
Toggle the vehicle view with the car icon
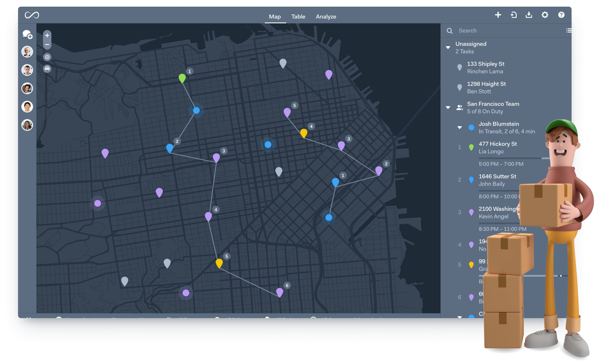pyautogui.click(x=47, y=69)
